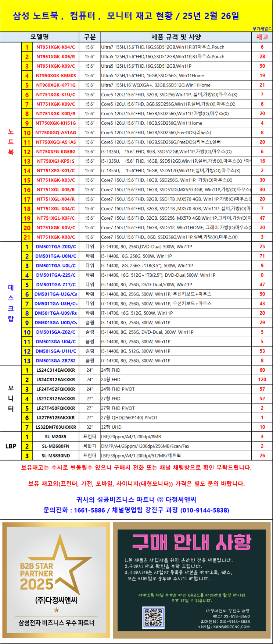Screen dimensions: 273x644
Task: Click the stock value 0 for DM501TGA-Z25/C
Action: coord(262,275)
